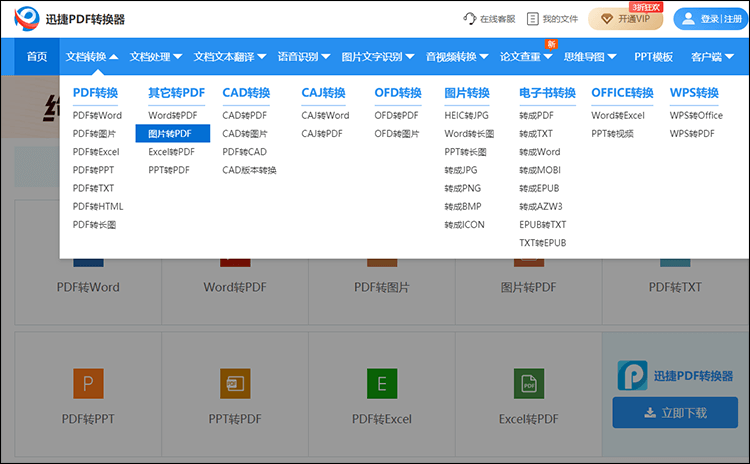Open the 在线客服 headset icon
Screen dimensions: 750x464
click(469, 19)
